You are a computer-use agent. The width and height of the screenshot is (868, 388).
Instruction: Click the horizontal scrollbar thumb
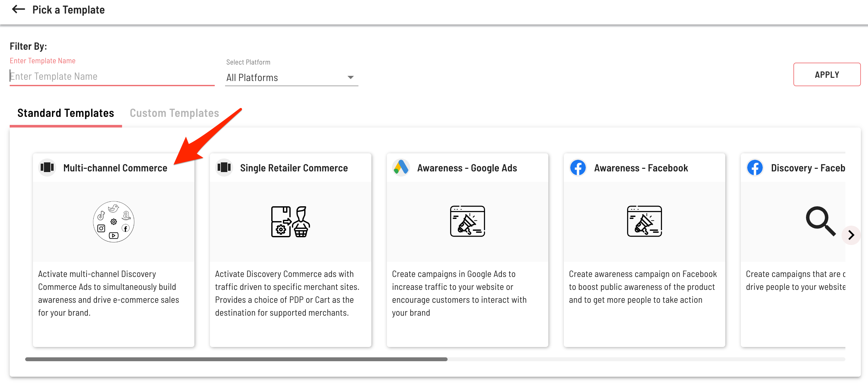click(236, 359)
